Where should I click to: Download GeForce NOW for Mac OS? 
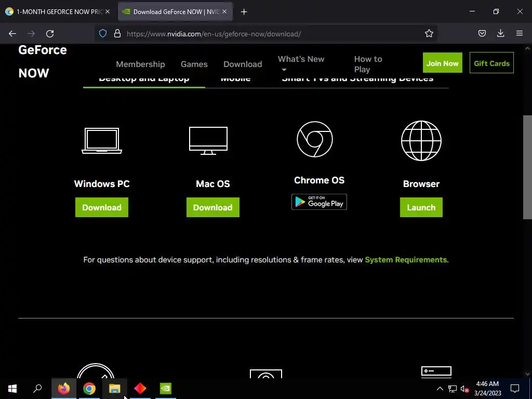point(212,207)
